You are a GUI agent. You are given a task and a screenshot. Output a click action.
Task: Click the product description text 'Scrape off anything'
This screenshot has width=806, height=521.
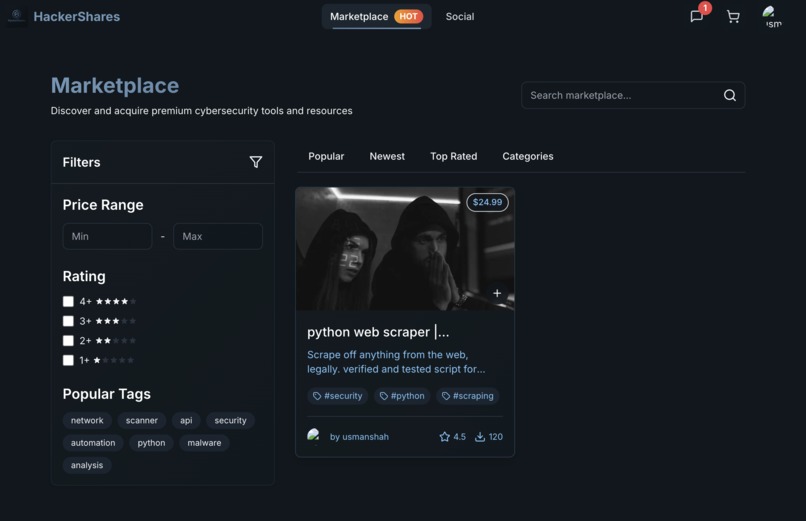click(x=396, y=362)
